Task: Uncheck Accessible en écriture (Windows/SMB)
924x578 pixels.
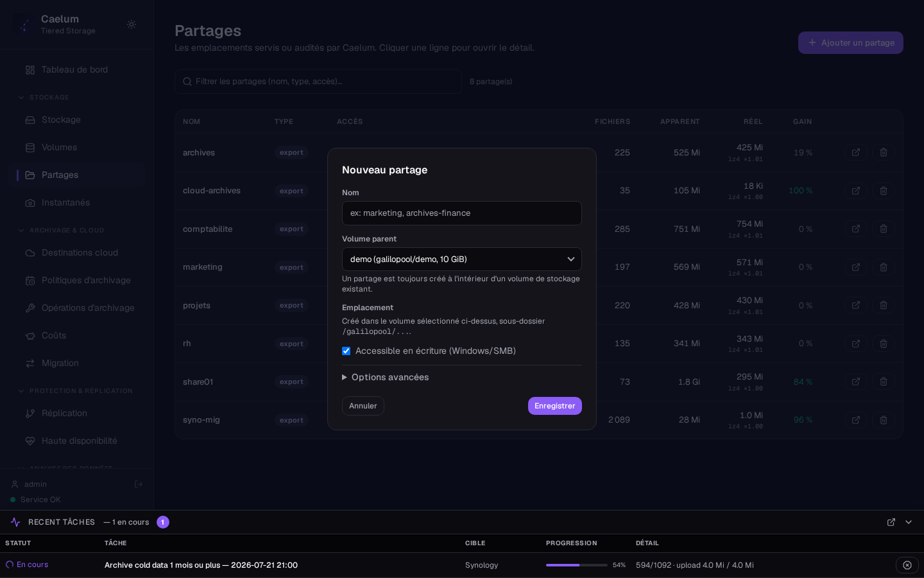Action: point(346,351)
